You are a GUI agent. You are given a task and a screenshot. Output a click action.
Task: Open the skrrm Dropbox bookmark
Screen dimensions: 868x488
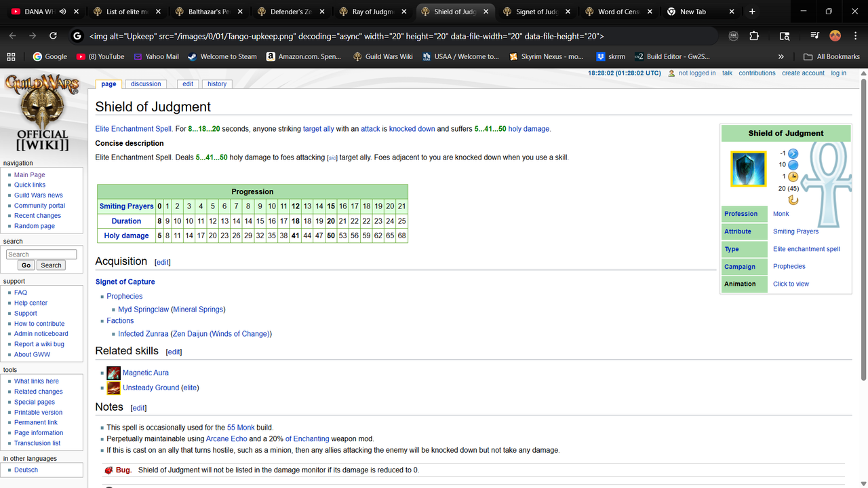(611, 56)
